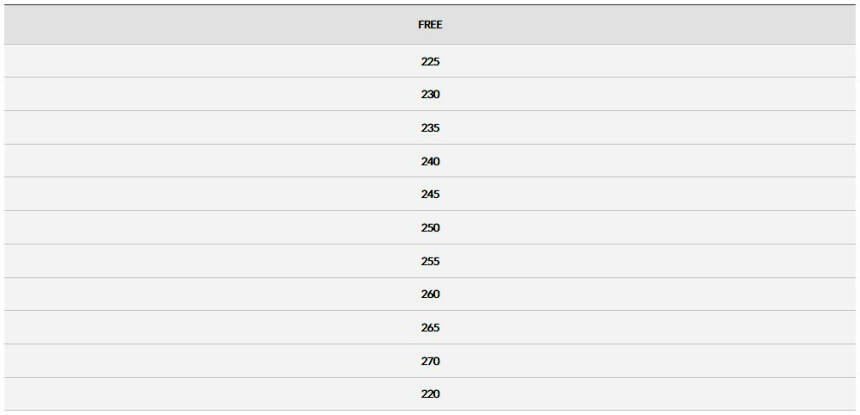Select the 220 row at the bottom
Screen dimensions: 860x415
[x=430, y=394]
